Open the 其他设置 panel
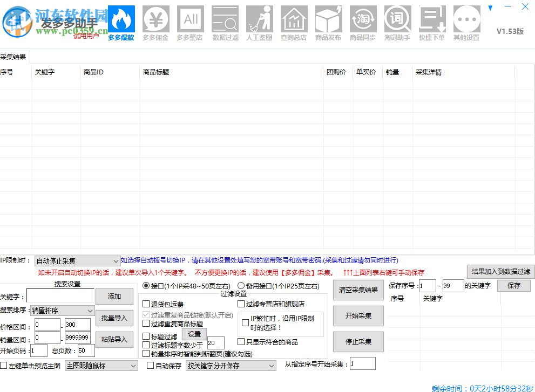This screenshot has height=392, width=535. tap(466, 22)
